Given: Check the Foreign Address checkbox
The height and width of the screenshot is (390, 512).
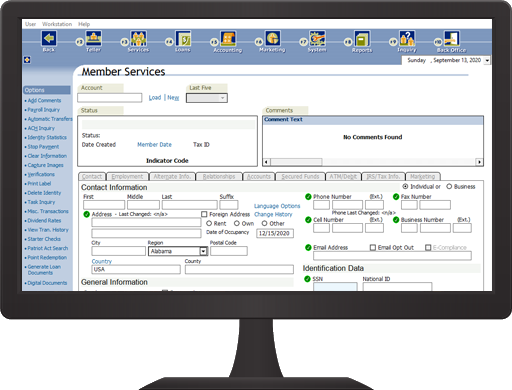Looking at the screenshot, I should coord(204,214).
